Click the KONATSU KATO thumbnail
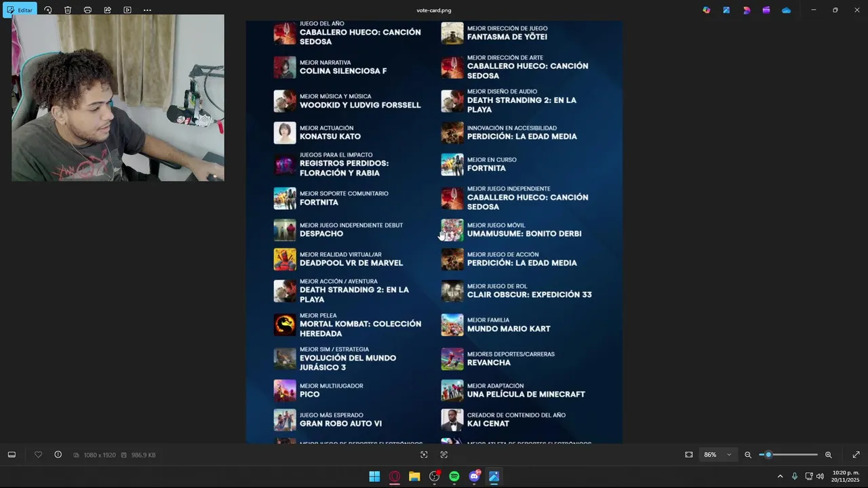Viewport: 868px width, 488px height. click(x=285, y=133)
